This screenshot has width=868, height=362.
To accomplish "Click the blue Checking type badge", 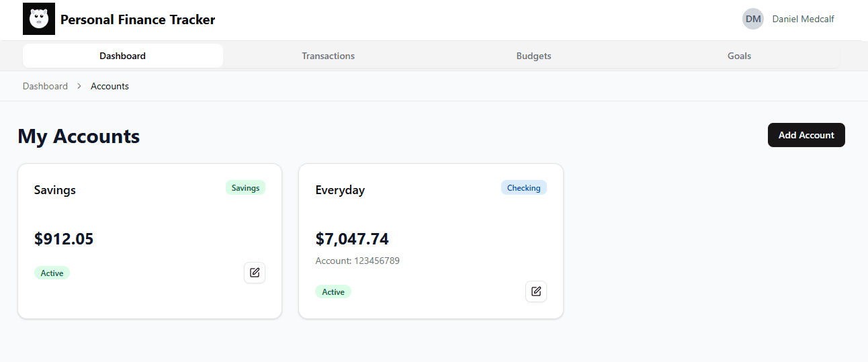I will pos(523,188).
